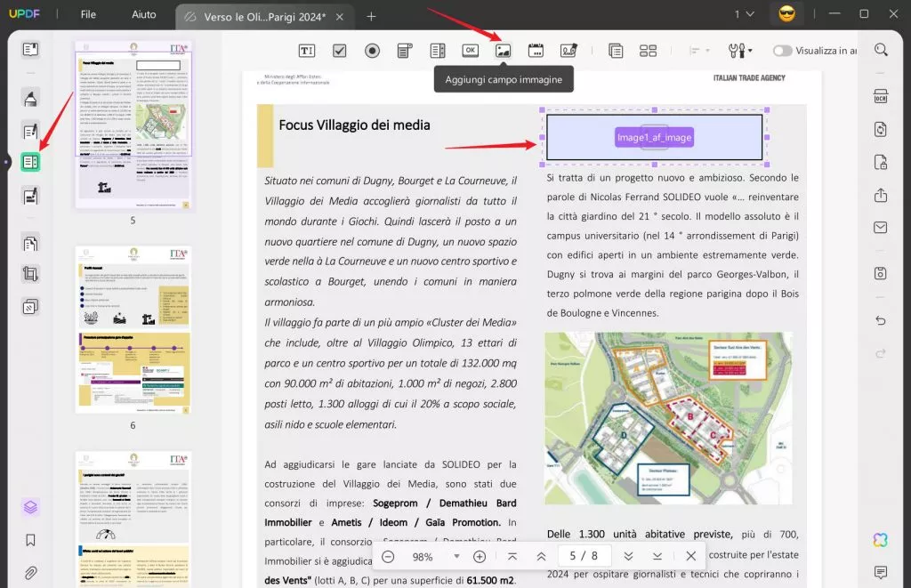Add a list box form field

click(x=438, y=51)
